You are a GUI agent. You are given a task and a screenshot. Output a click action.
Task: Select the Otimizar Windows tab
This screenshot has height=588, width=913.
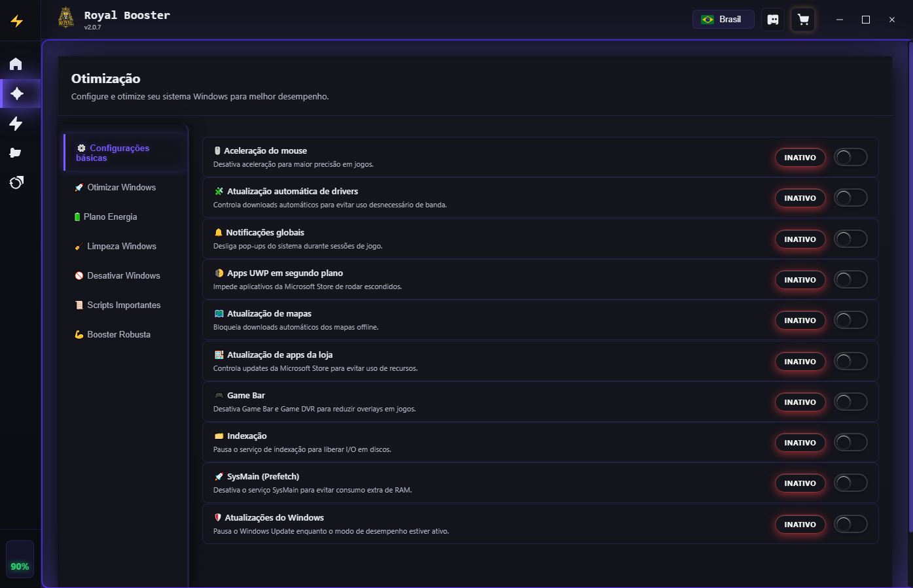(x=121, y=188)
